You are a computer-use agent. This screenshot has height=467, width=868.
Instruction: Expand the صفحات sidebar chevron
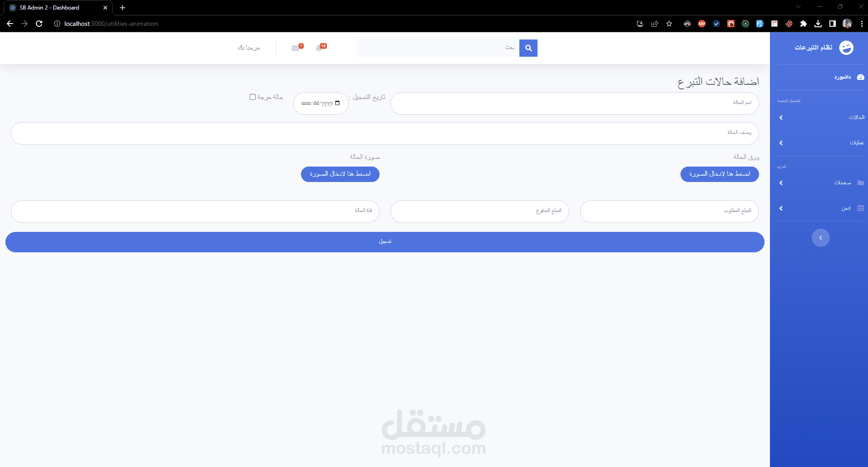[x=781, y=183]
